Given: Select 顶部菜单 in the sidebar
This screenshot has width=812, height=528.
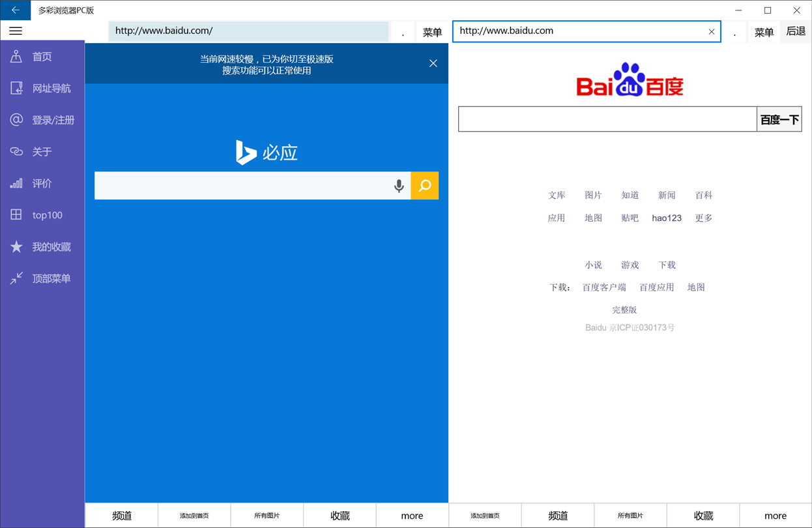Looking at the screenshot, I should (42, 278).
